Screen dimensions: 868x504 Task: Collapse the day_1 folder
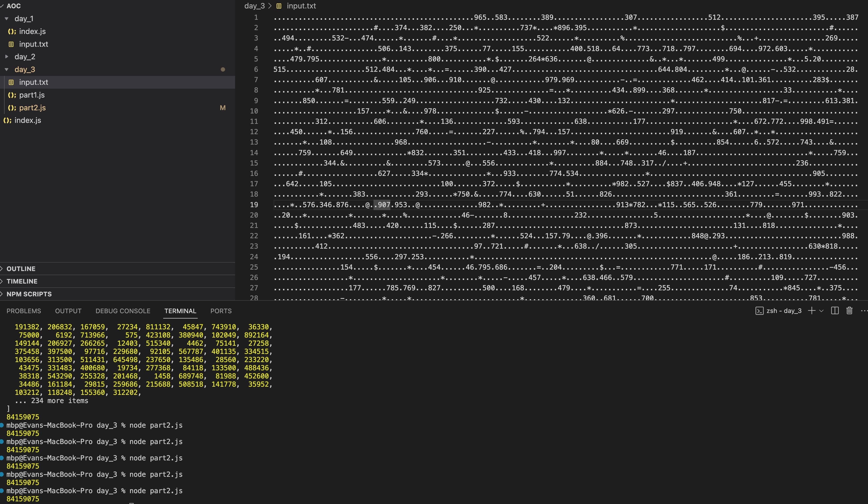[6, 19]
